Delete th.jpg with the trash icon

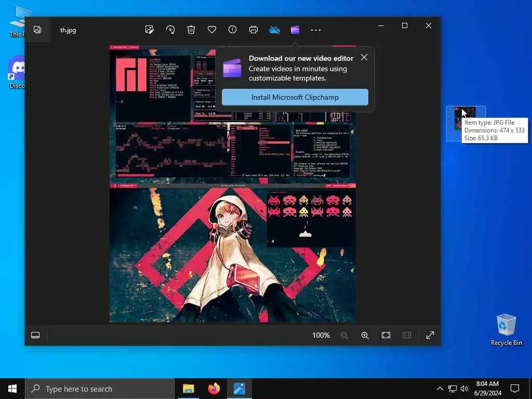(191, 30)
